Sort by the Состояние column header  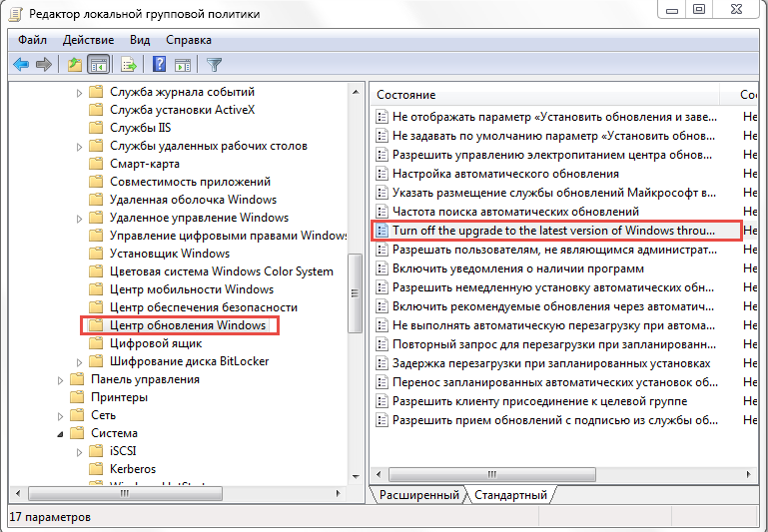[x=544, y=95]
